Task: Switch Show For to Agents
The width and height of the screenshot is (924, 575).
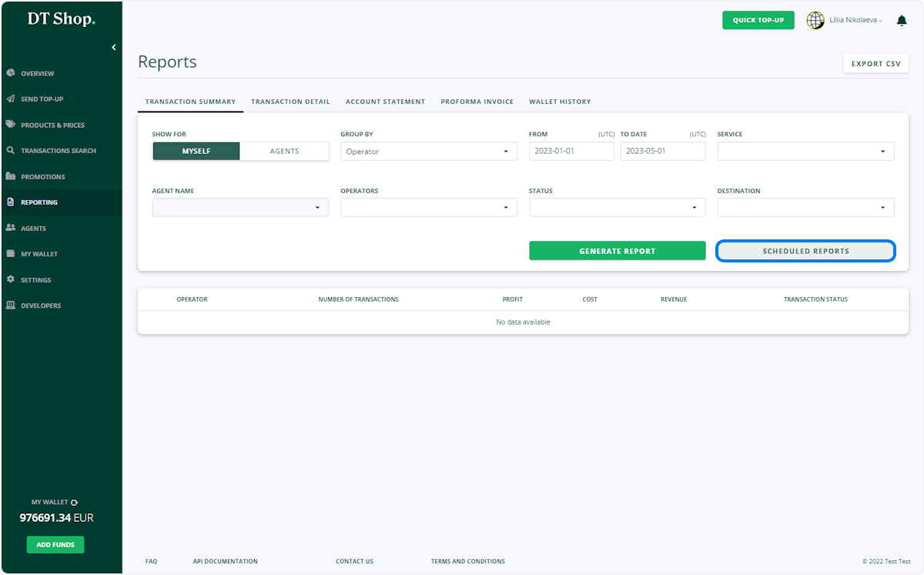Action: pyautogui.click(x=284, y=152)
